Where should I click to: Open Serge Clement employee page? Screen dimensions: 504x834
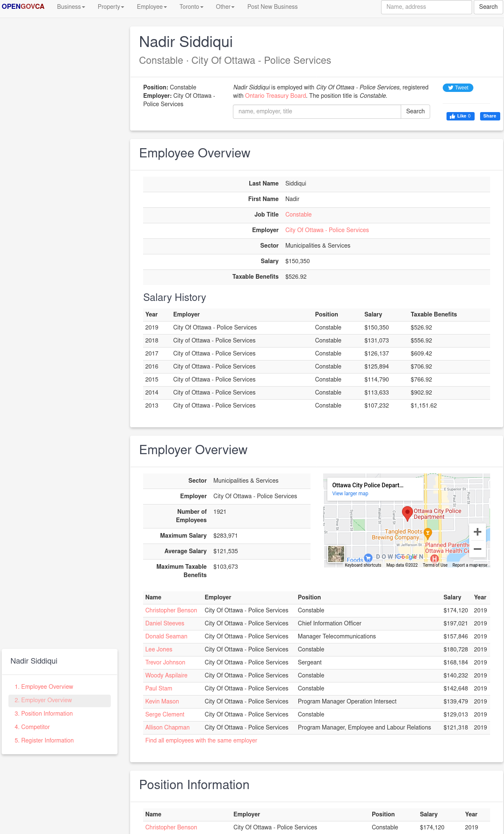(165, 714)
